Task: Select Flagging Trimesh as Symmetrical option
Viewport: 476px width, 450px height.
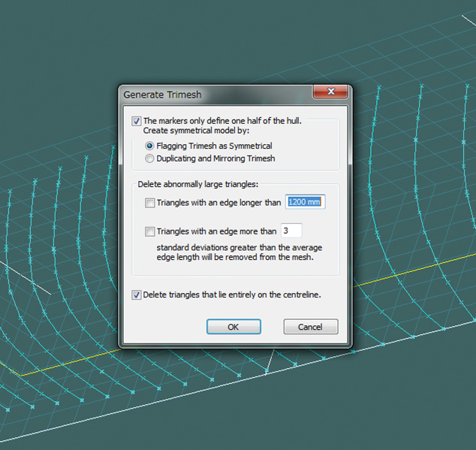Action: (x=149, y=146)
